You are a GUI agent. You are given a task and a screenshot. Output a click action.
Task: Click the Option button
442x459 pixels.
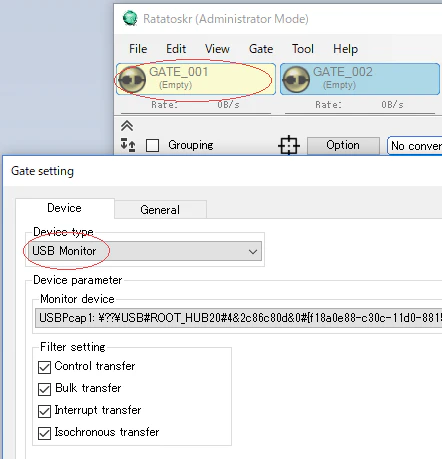(x=343, y=145)
